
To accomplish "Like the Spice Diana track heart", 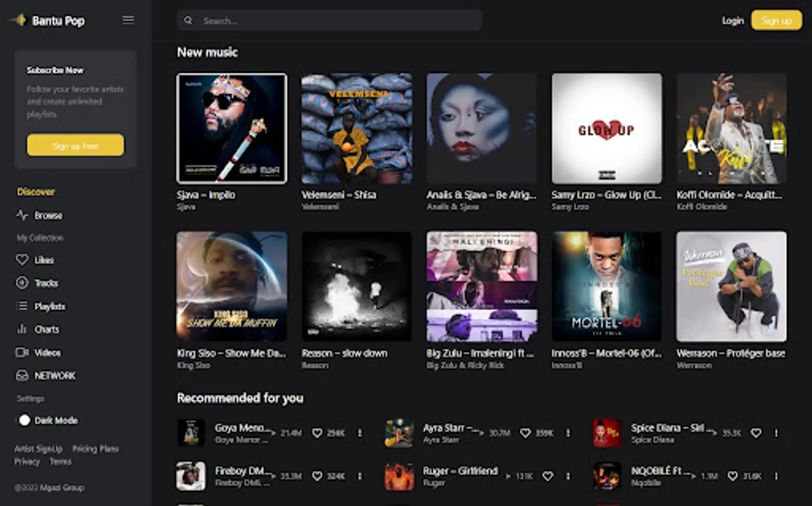I will (x=756, y=433).
